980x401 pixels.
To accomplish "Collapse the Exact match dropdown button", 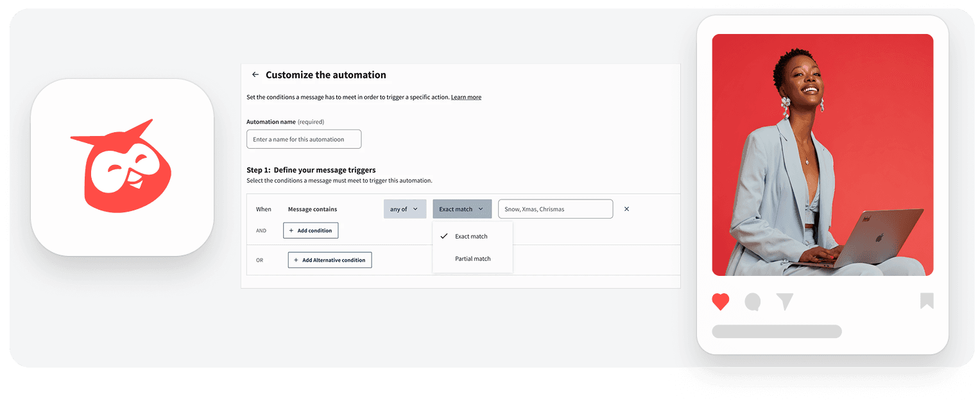I will [461, 209].
